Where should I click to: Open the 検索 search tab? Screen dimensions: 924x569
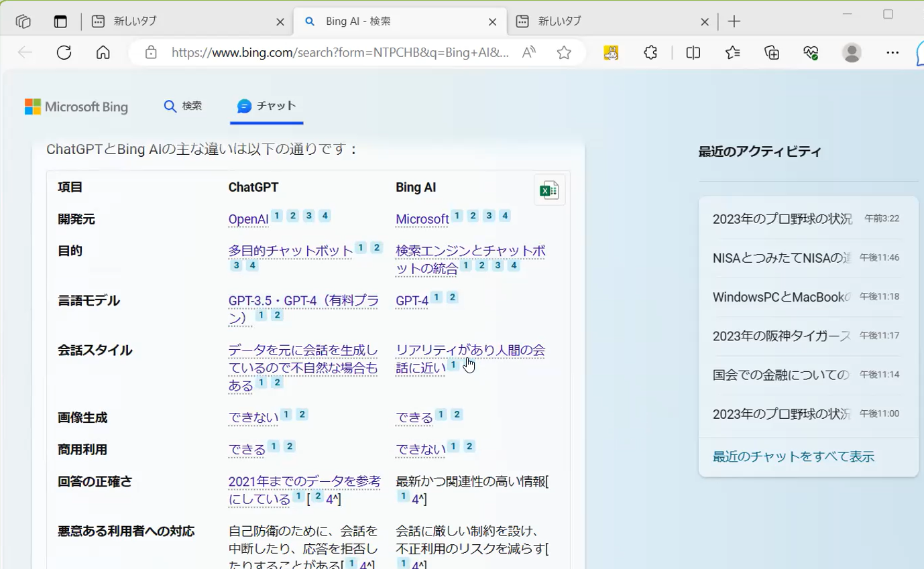pyautogui.click(x=183, y=106)
